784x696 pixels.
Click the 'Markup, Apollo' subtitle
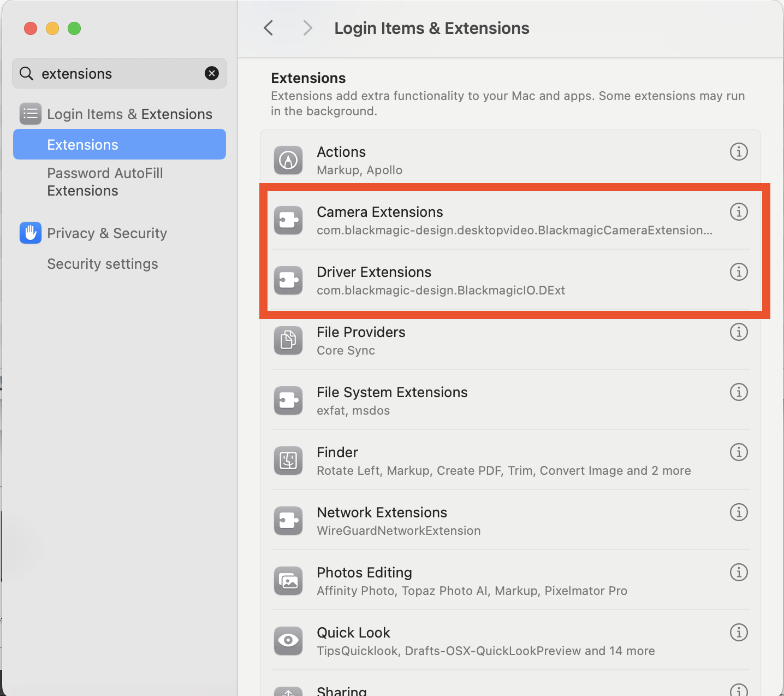point(360,170)
